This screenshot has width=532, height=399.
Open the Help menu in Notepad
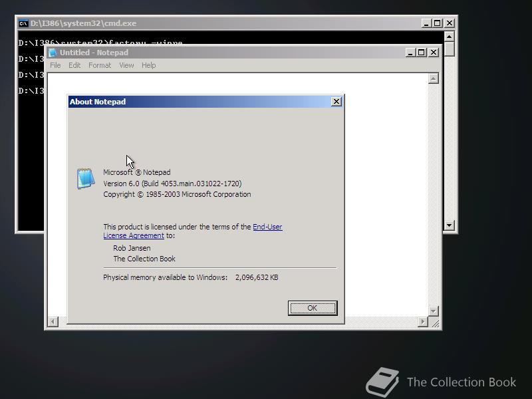coord(148,65)
